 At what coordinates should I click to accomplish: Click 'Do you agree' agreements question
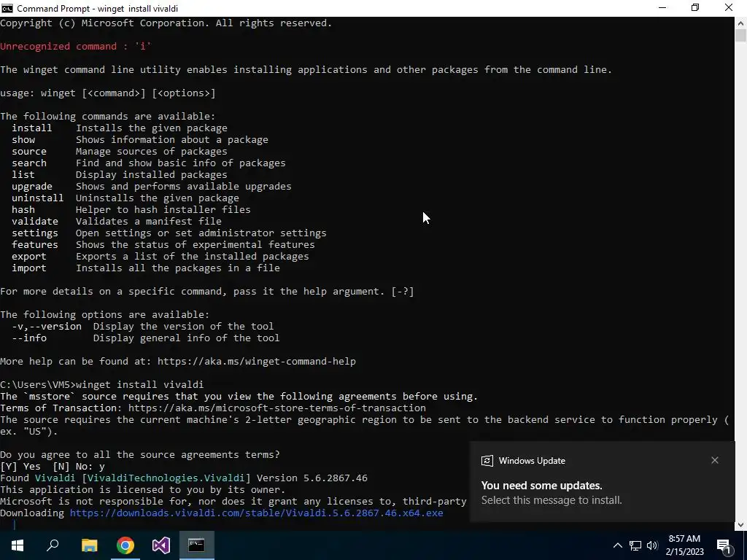(x=140, y=455)
